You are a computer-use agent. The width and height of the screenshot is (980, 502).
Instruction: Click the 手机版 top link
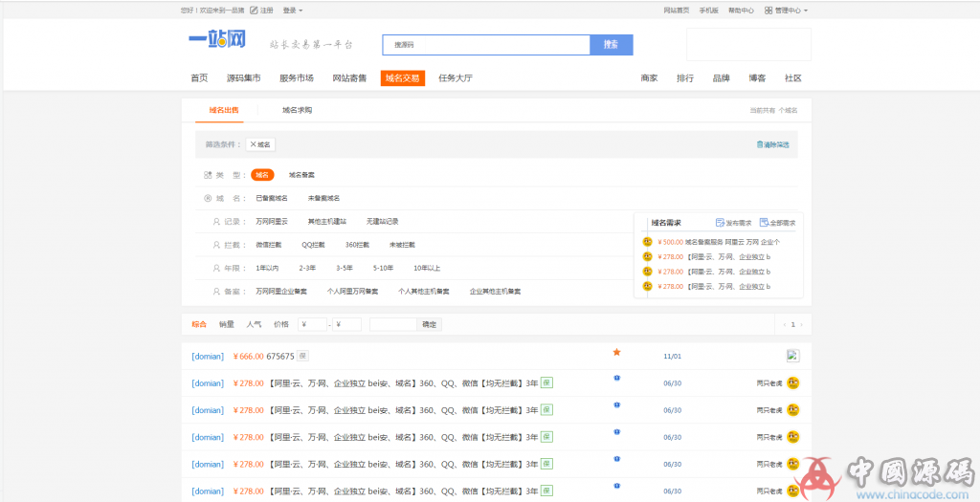pos(709,11)
